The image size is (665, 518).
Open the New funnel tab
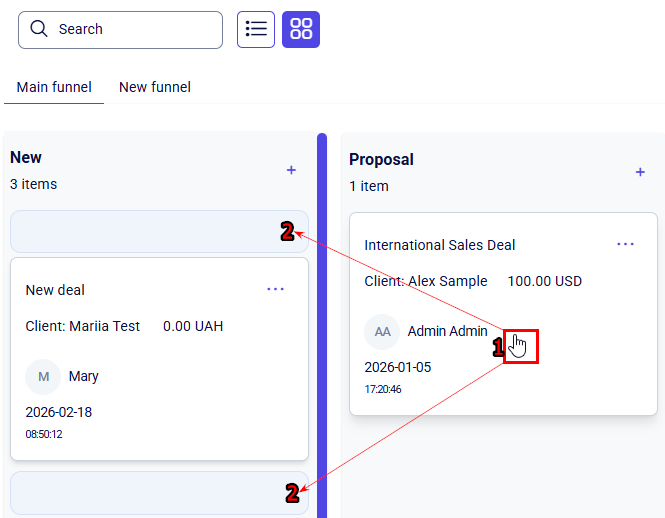tap(155, 87)
